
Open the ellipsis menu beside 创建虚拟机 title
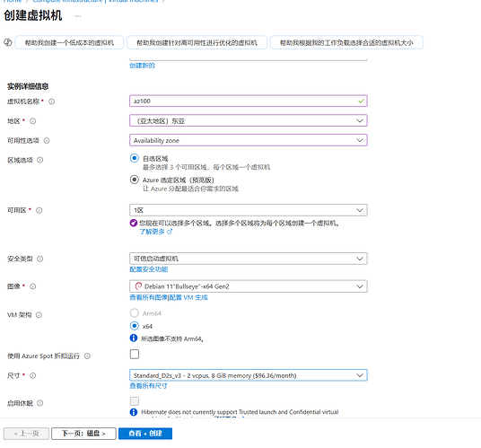pyautogui.click(x=78, y=16)
